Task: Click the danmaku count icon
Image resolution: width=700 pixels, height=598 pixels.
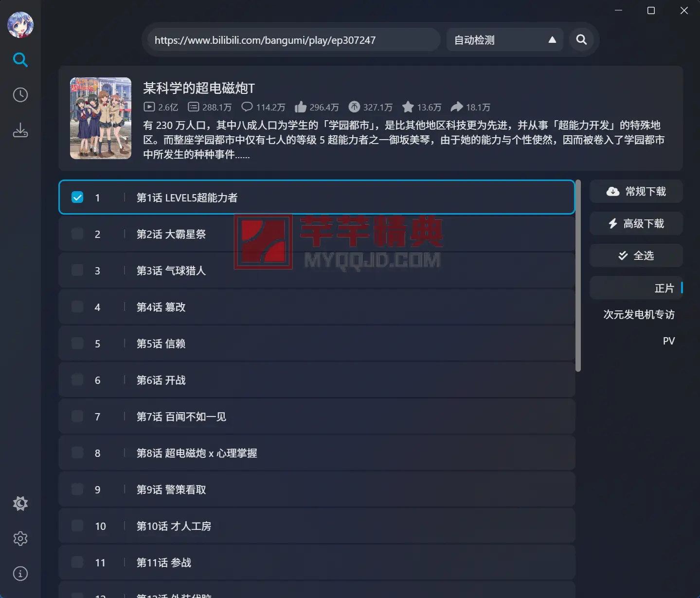Action: pos(193,107)
